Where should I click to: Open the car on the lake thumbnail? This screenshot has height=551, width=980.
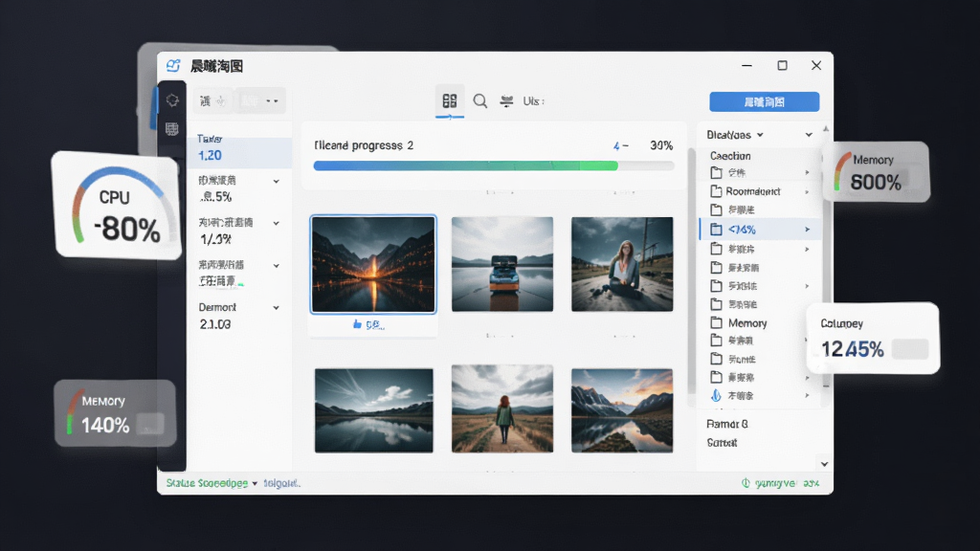point(502,264)
